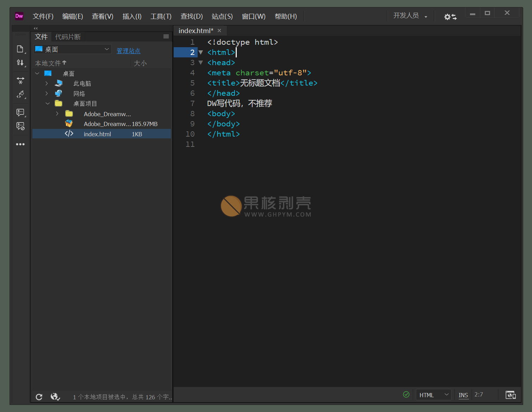Click the Expand All code icon
Viewport: 532px width, 412px height.
(20, 81)
